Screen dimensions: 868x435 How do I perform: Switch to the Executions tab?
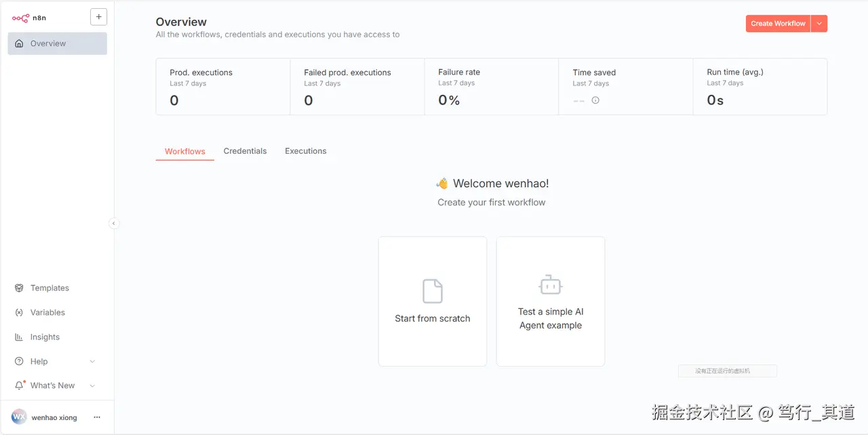(305, 151)
